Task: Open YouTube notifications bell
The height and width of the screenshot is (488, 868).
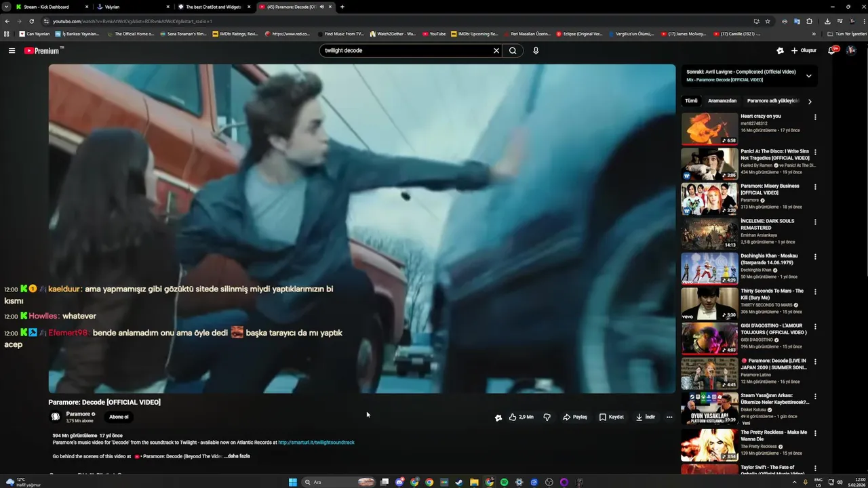Action: click(x=832, y=51)
